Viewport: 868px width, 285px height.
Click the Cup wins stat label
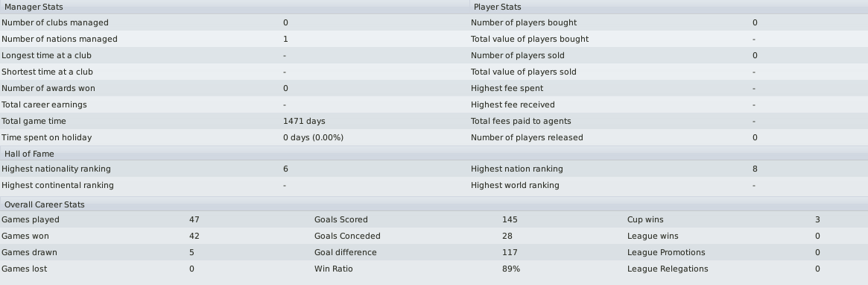point(645,219)
